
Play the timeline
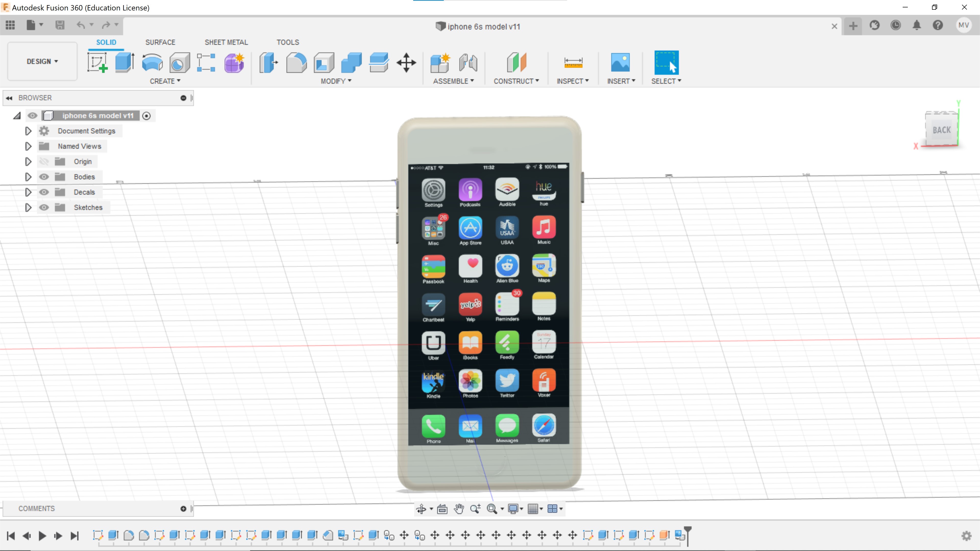coord(42,536)
